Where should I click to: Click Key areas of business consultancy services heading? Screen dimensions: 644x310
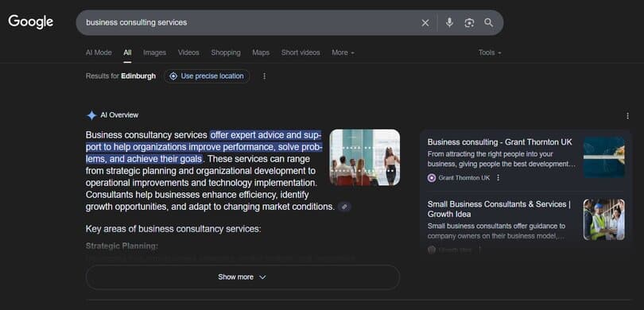[x=173, y=229]
